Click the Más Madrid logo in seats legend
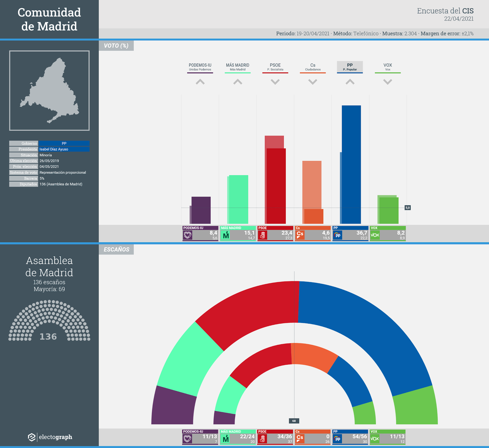Screen dimensions: 489x448 tap(225, 438)
